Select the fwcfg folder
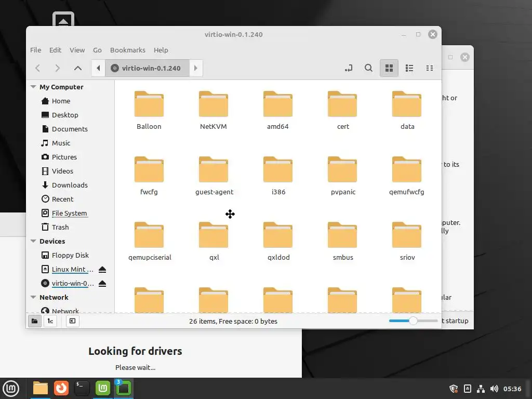Image resolution: width=532 pixels, height=399 pixels. coord(149,176)
